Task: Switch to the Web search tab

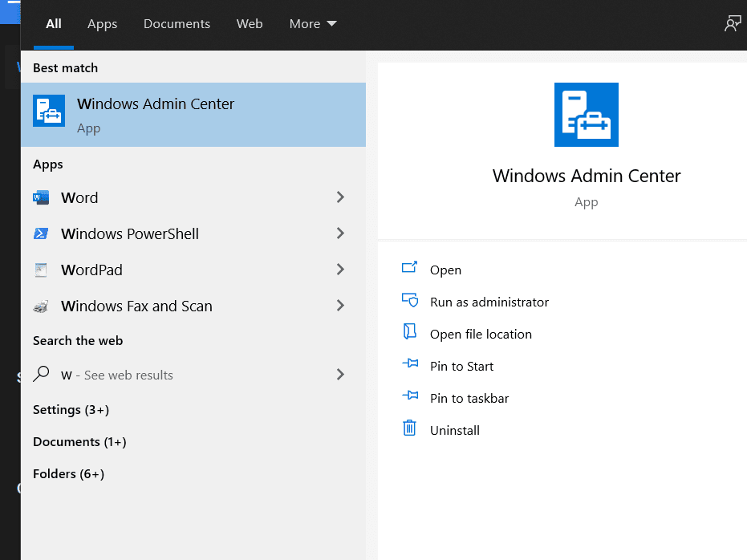Action: [x=250, y=24]
